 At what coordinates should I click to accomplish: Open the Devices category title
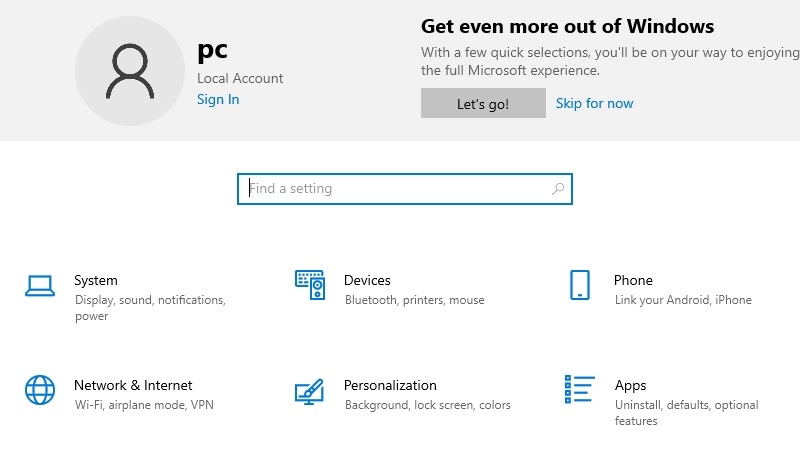(x=367, y=280)
